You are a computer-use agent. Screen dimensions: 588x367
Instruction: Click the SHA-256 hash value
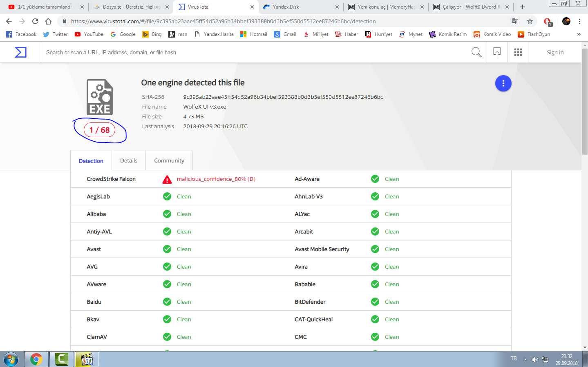283,97
